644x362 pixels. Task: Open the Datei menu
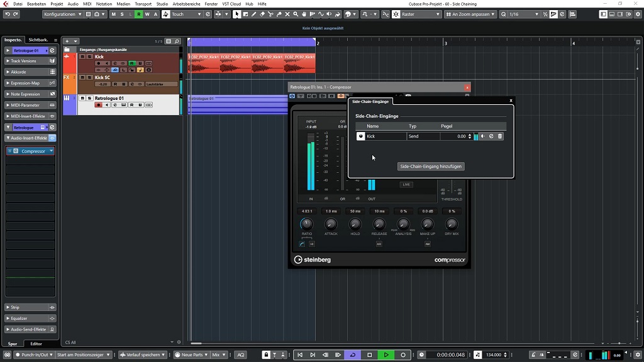[18, 4]
